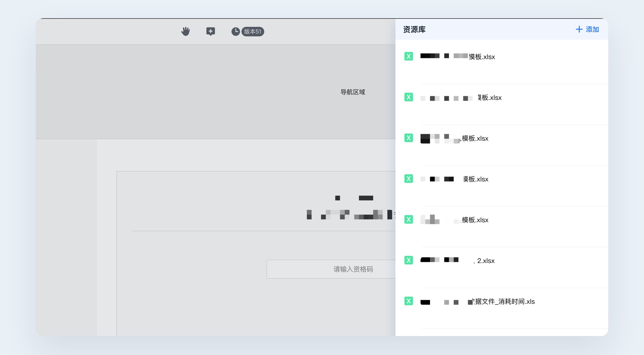The image size is (644, 355).
Task: Focus the 请输入资格码 input field
Action: coord(331,269)
